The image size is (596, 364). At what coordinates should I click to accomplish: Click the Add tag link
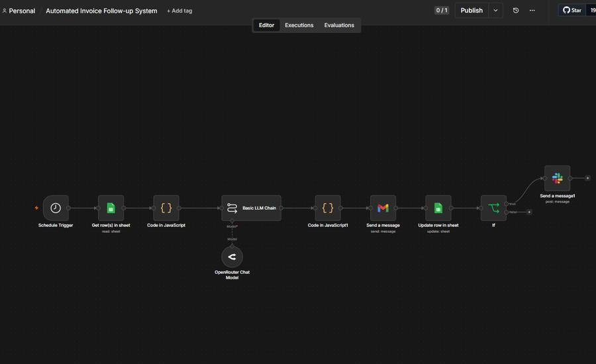pos(179,11)
